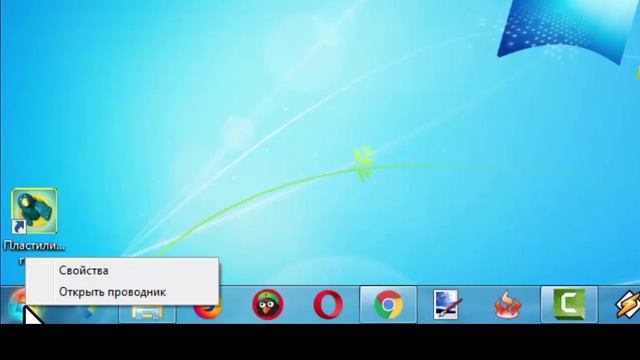Open the Camtasia taskbar icon
This screenshot has height=360, width=640.
569,304
